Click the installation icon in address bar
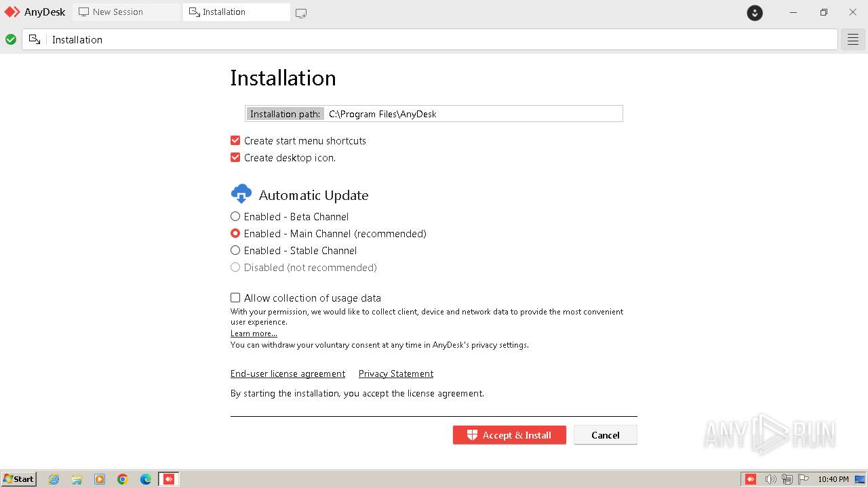868x488 pixels. click(35, 39)
